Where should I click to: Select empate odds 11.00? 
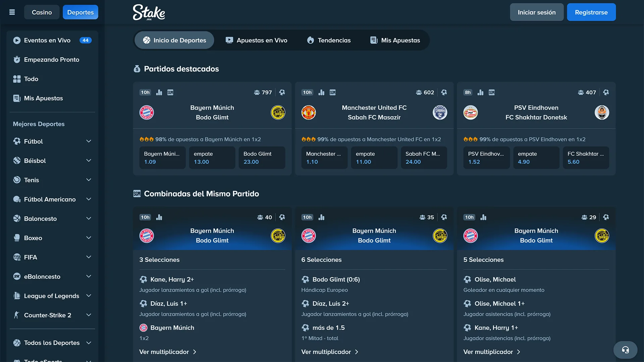[374, 158]
